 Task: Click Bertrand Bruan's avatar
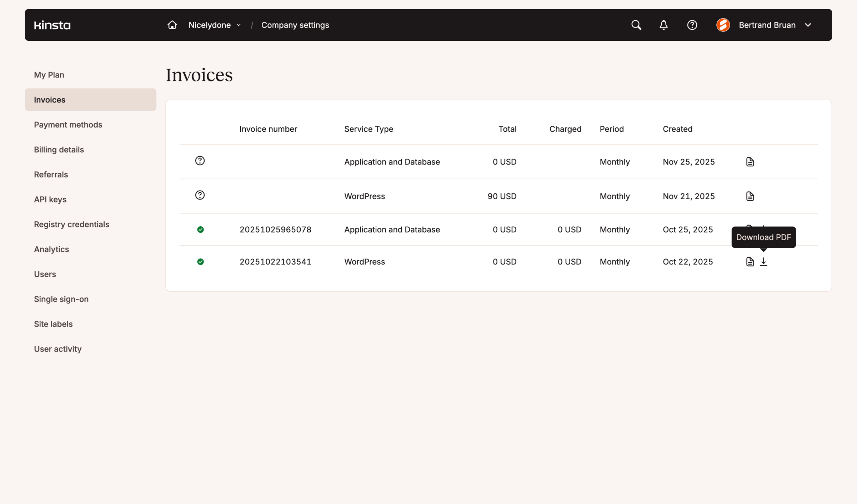[x=723, y=25]
